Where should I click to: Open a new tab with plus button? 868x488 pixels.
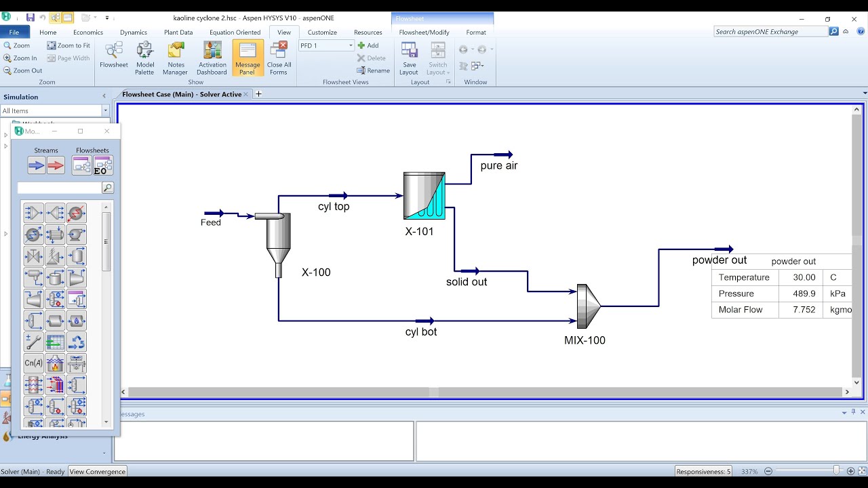click(x=258, y=94)
